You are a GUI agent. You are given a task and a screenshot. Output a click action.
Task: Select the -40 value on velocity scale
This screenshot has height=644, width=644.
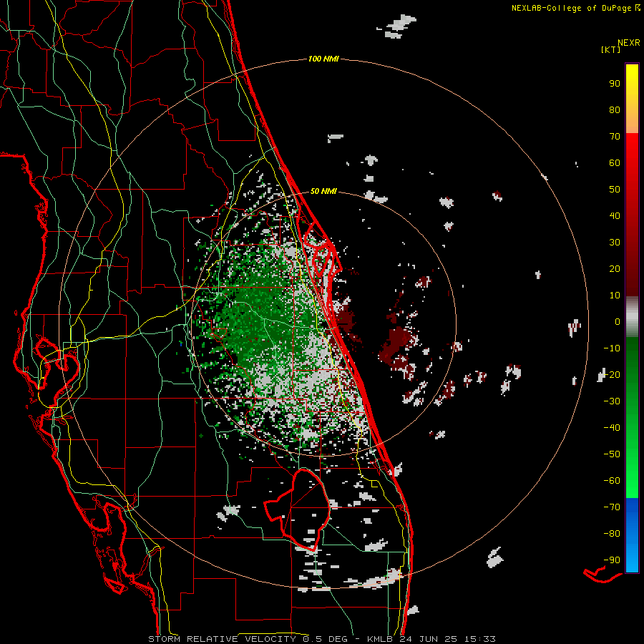click(x=612, y=428)
